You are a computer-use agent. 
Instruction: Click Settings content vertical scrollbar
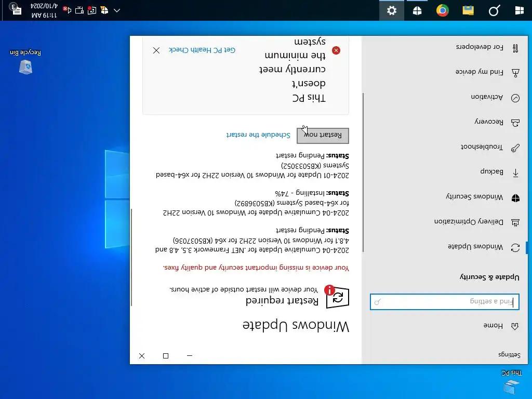click(x=131, y=257)
